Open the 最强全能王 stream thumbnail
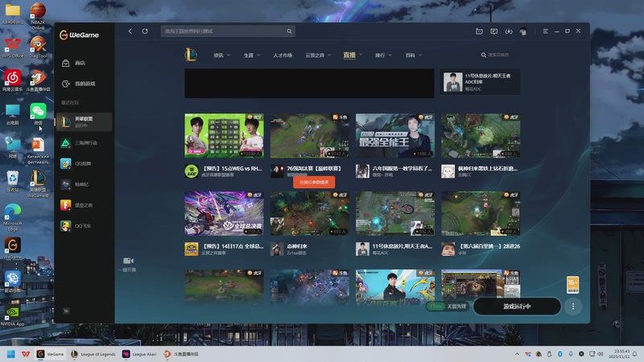 pyautogui.click(x=395, y=136)
